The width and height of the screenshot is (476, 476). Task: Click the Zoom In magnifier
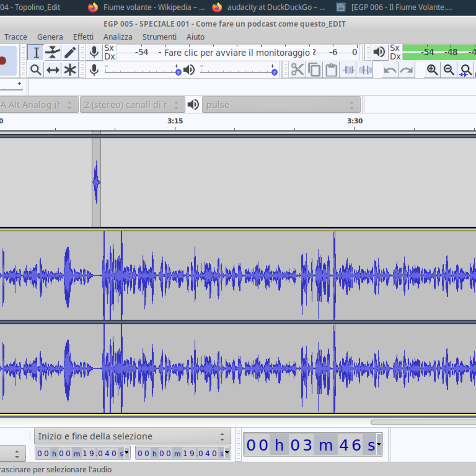coord(432,70)
